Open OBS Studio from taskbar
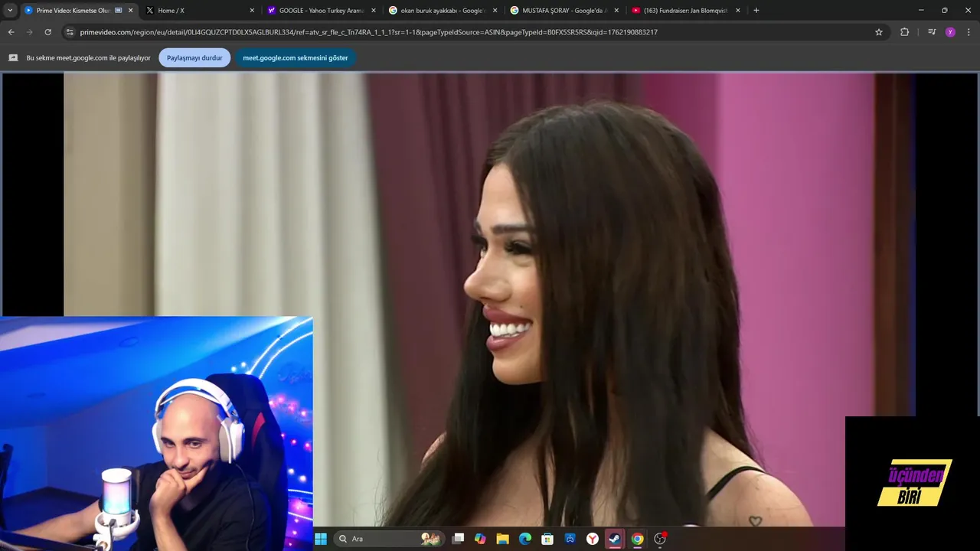The image size is (980, 551). point(660,539)
